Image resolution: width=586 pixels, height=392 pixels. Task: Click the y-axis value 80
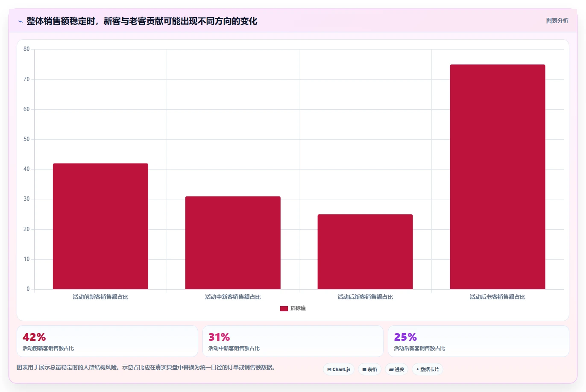26,49
